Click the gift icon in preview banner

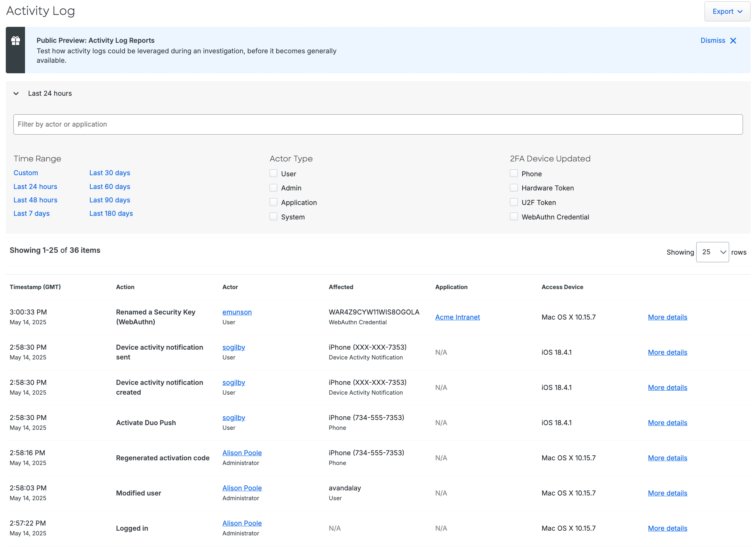[15, 41]
